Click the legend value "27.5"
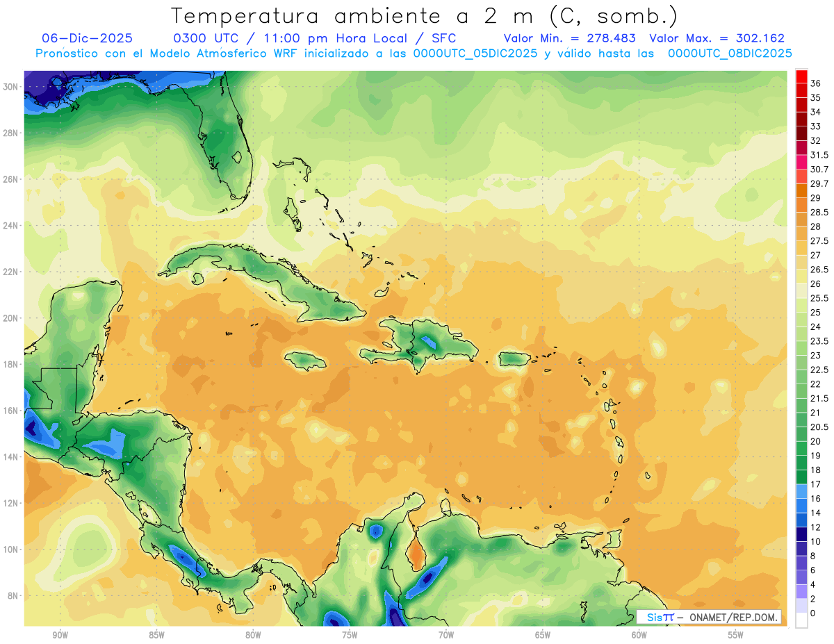The image size is (834, 644). tap(819, 241)
